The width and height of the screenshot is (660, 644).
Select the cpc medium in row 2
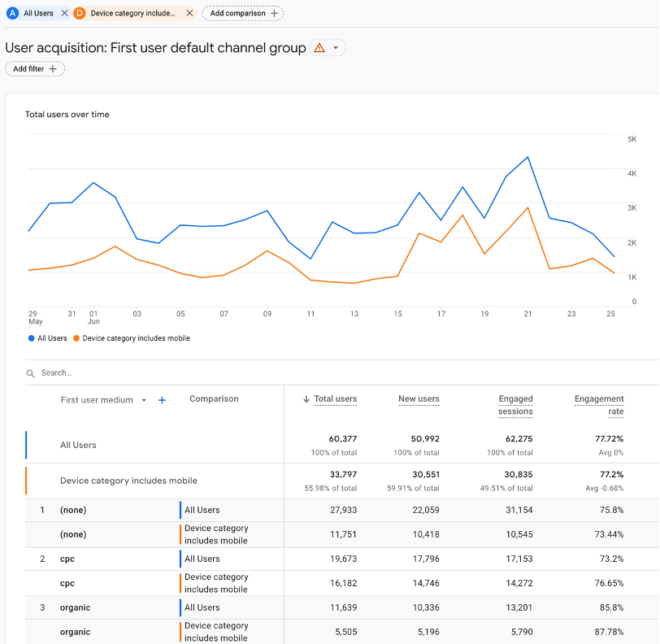(67, 559)
